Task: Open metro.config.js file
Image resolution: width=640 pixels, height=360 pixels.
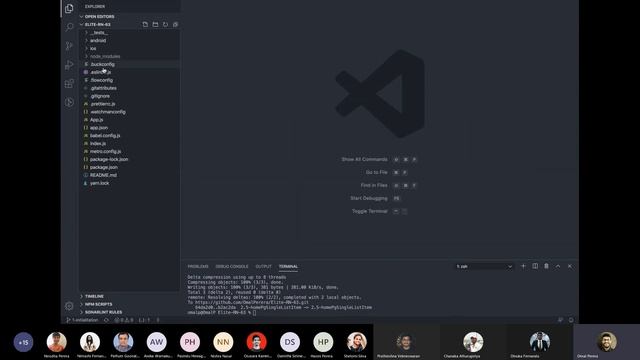Action: pyautogui.click(x=105, y=151)
